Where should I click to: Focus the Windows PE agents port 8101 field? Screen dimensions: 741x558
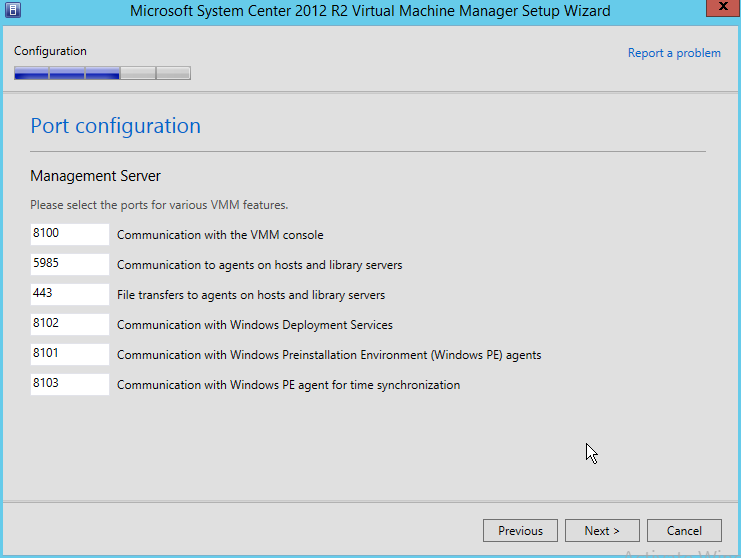click(x=69, y=355)
